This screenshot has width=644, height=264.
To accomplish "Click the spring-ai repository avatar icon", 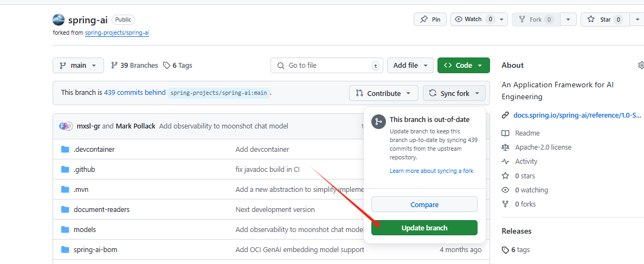I will 59,20.
